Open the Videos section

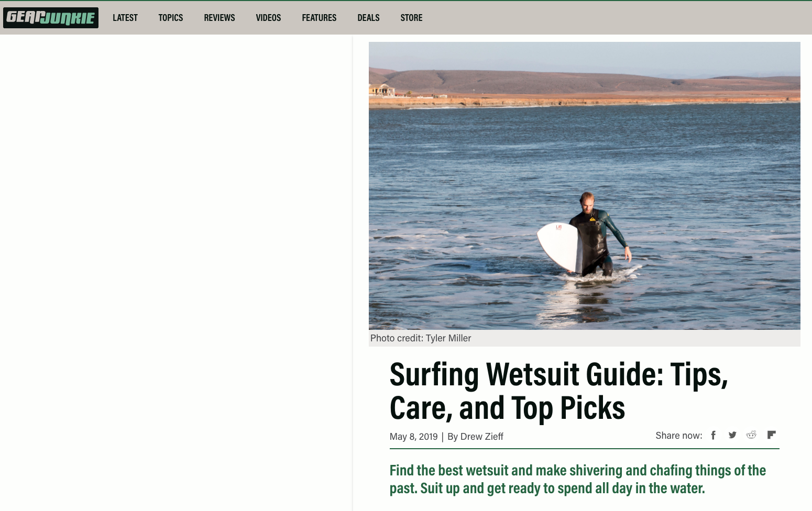[268, 18]
